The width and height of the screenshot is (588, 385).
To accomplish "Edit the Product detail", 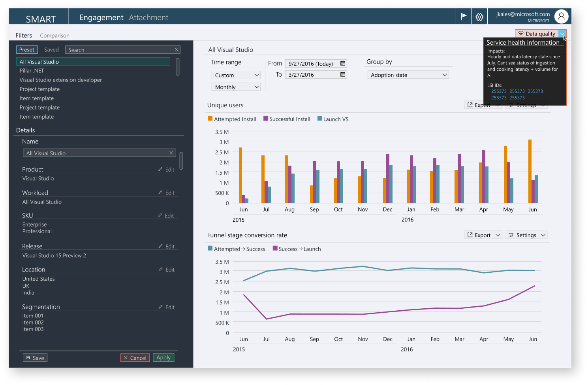I will tap(166, 170).
